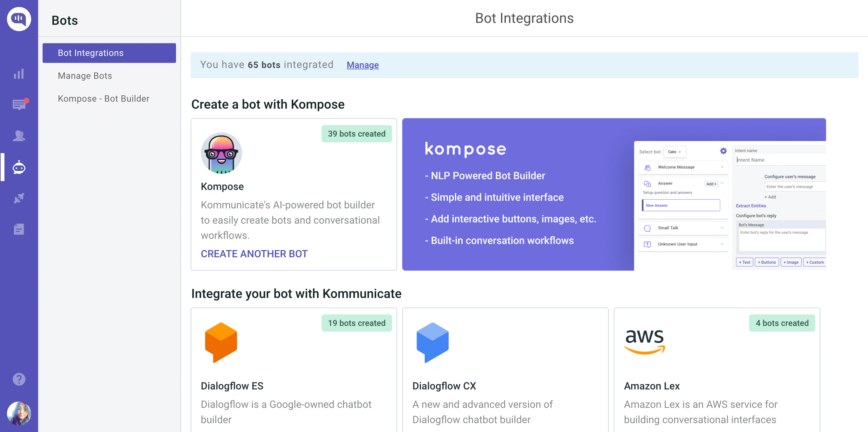Expand Unknown User Input chevron

point(722,244)
